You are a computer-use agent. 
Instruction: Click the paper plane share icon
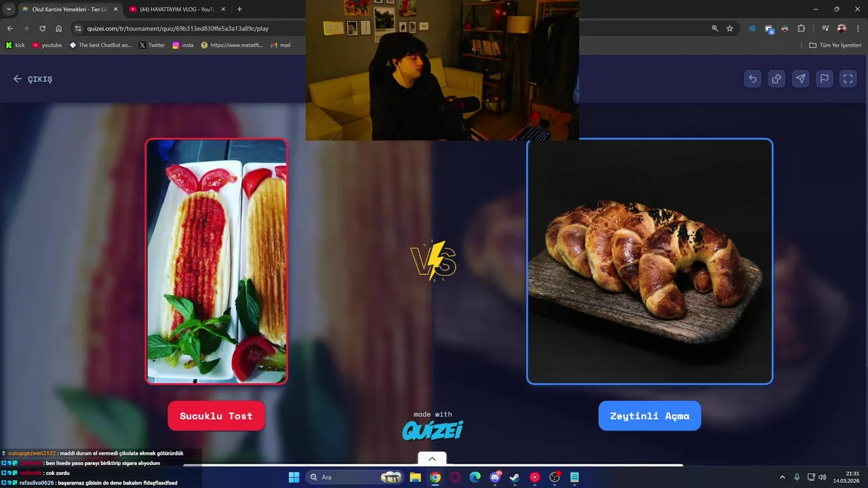[800, 79]
